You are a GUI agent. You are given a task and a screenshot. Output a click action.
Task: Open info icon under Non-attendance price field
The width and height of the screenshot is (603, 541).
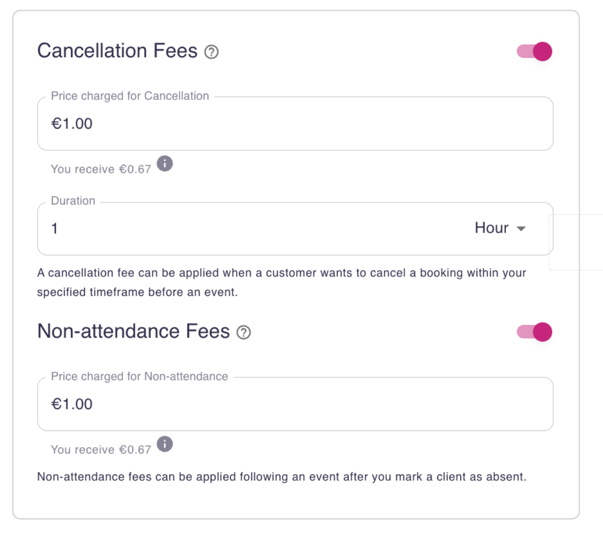point(165,444)
